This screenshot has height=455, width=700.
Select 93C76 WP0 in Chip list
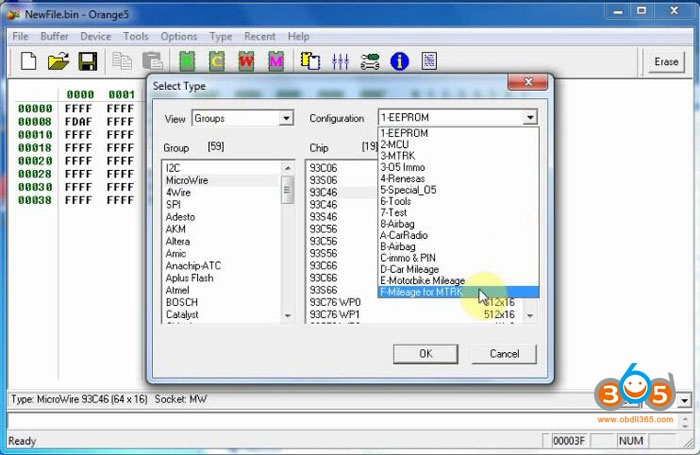pyautogui.click(x=413, y=302)
